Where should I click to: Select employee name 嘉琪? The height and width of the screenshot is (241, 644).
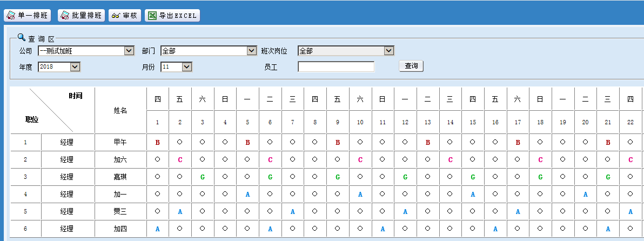click(120, 177)
